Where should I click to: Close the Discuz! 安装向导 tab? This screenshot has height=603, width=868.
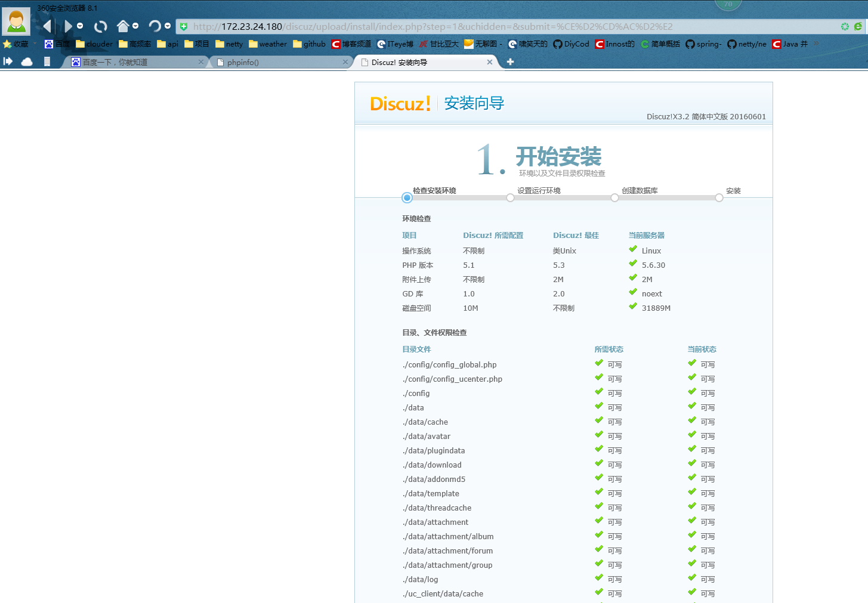pos(490,62)
